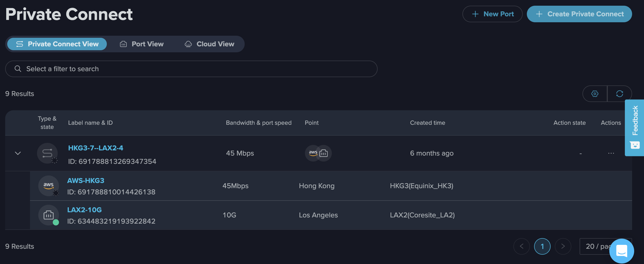Click the New Port button
This screenshot has width=644, height=264.
click(x=492, y=14)
